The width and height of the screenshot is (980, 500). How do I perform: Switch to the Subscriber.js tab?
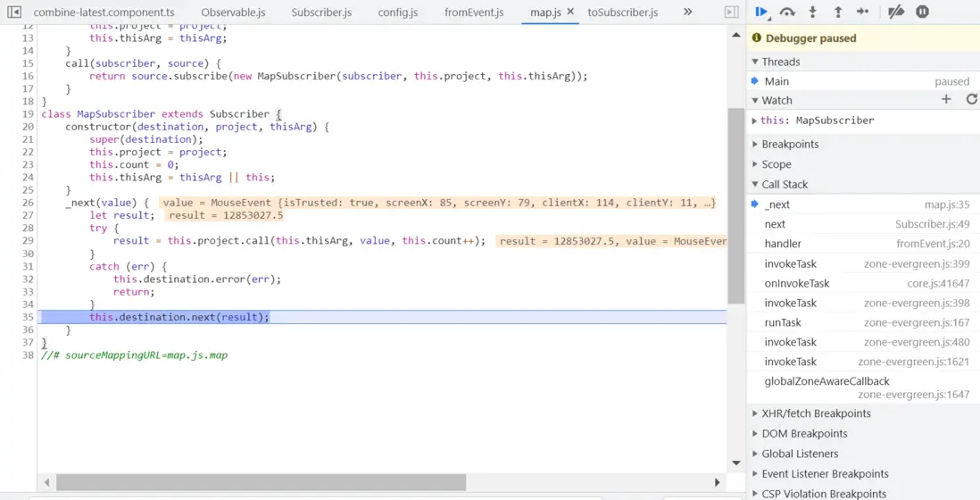pyautogui.click(x=321, y=12)
